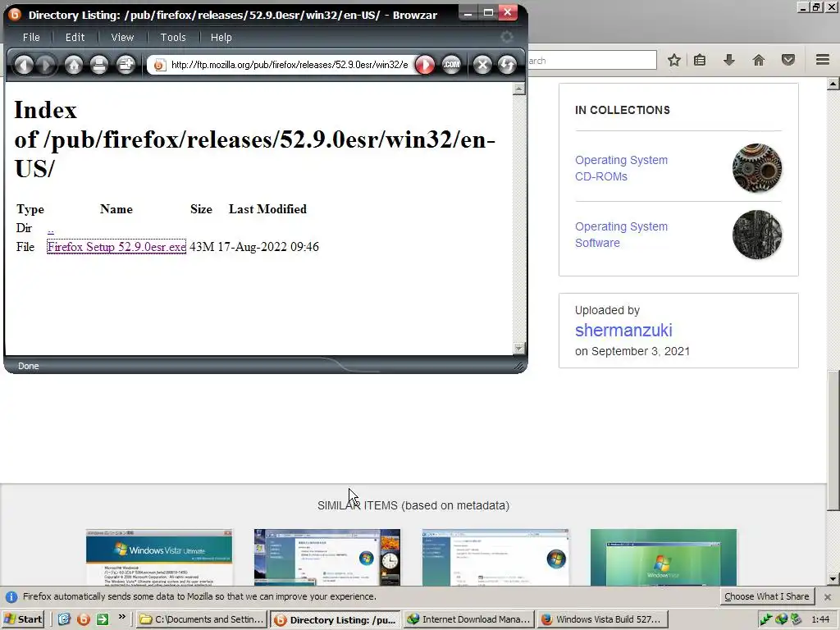The height and width of the screenshot is (630, 840).
Task: Click the Browzar add-to-favorites toolbar icon
Action: point(126,65)
